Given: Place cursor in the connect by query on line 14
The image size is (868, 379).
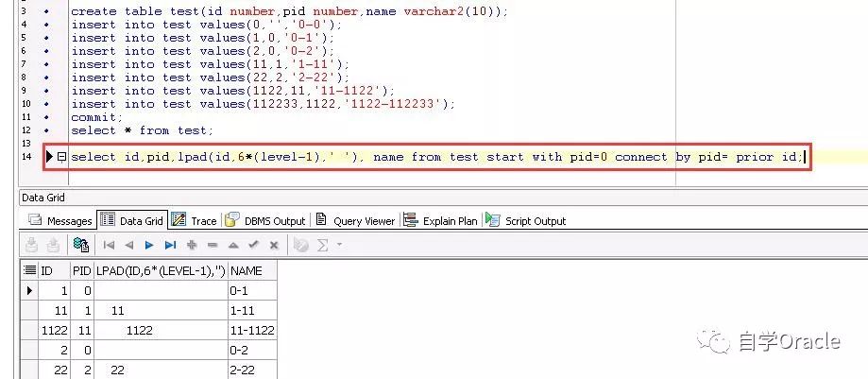Looking at the screenshot, I should pyautogui.click(x=436, y=157).
